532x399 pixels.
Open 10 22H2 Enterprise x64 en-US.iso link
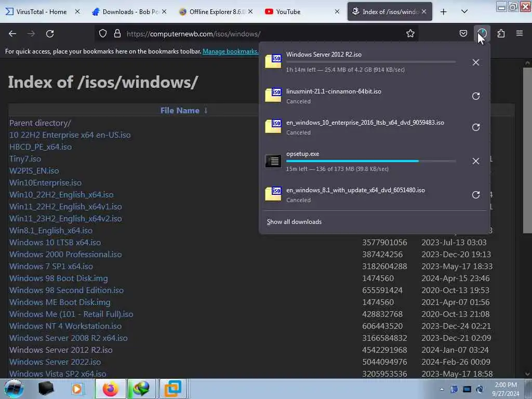pos(70,135)
